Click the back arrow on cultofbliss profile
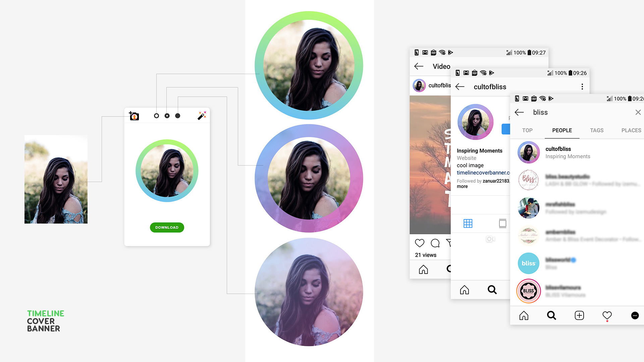644x362 pixels. coord(460,86)
